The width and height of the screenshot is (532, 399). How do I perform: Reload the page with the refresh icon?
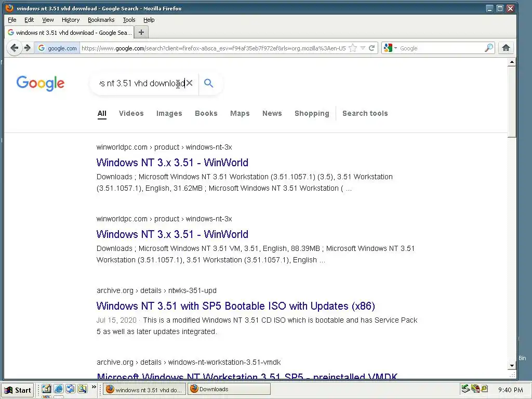click(372, 48)
